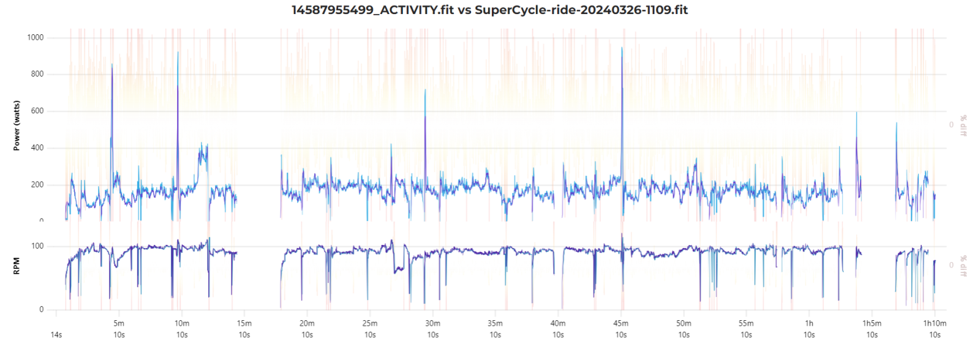Click the power spike peak near 10 minutes

(178, 54)
